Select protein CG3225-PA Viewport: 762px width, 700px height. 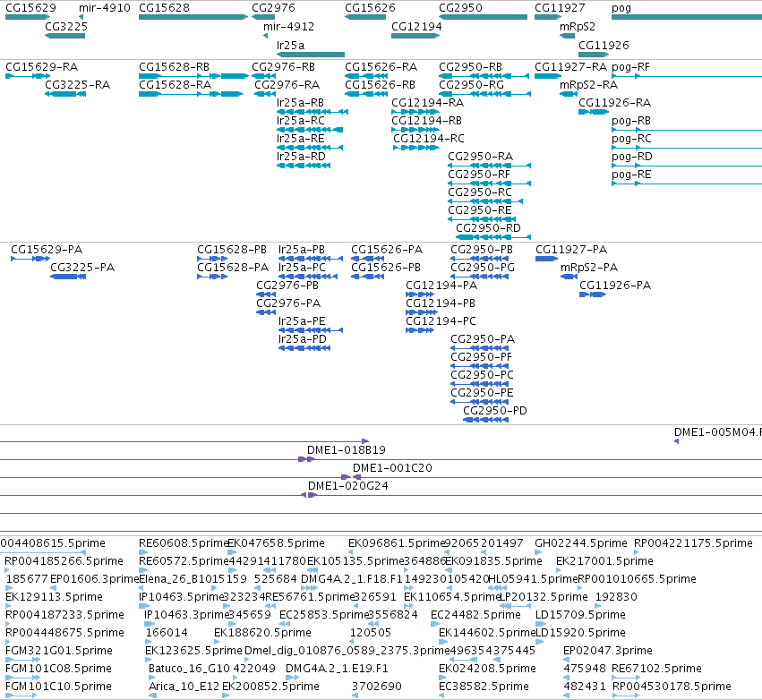point(68,277)
